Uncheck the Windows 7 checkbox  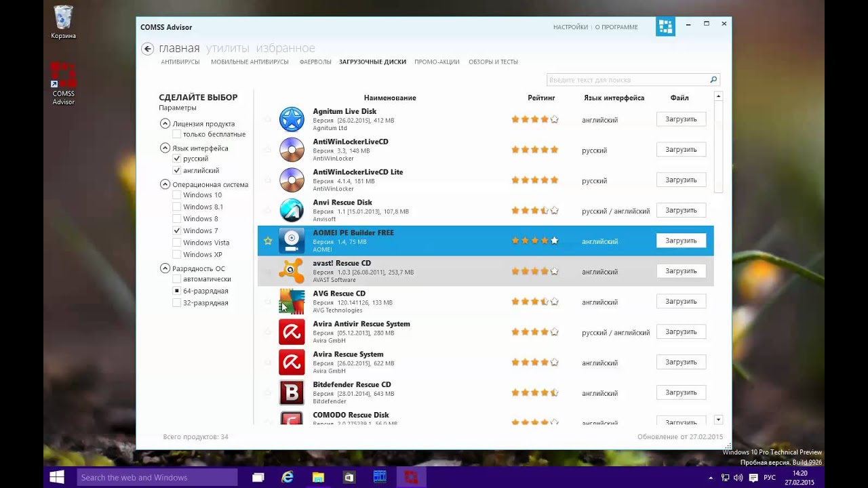pyautogui.click(x=176, y=231)
